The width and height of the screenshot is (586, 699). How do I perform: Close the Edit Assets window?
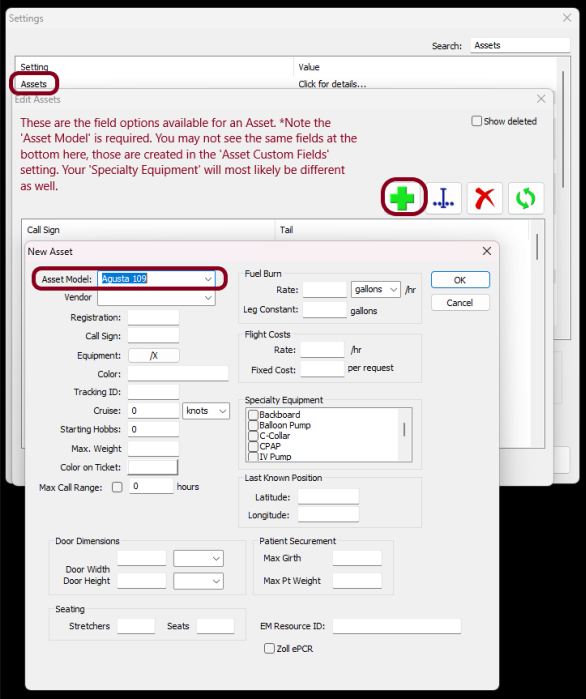[x=541, y=99]
